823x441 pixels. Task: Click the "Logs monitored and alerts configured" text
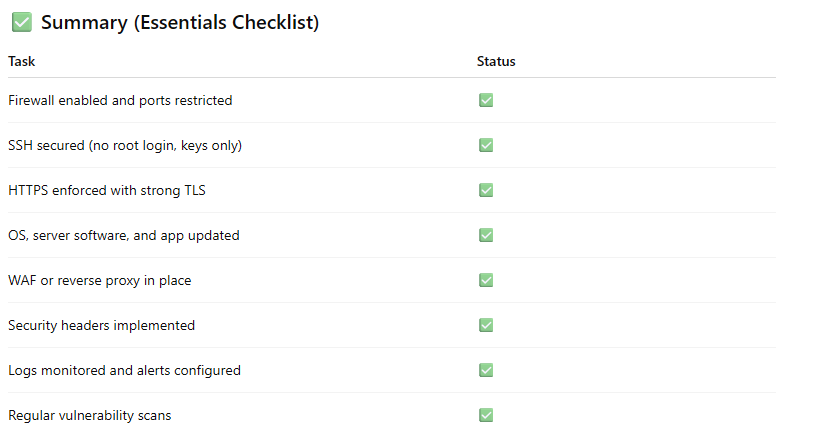124,370
